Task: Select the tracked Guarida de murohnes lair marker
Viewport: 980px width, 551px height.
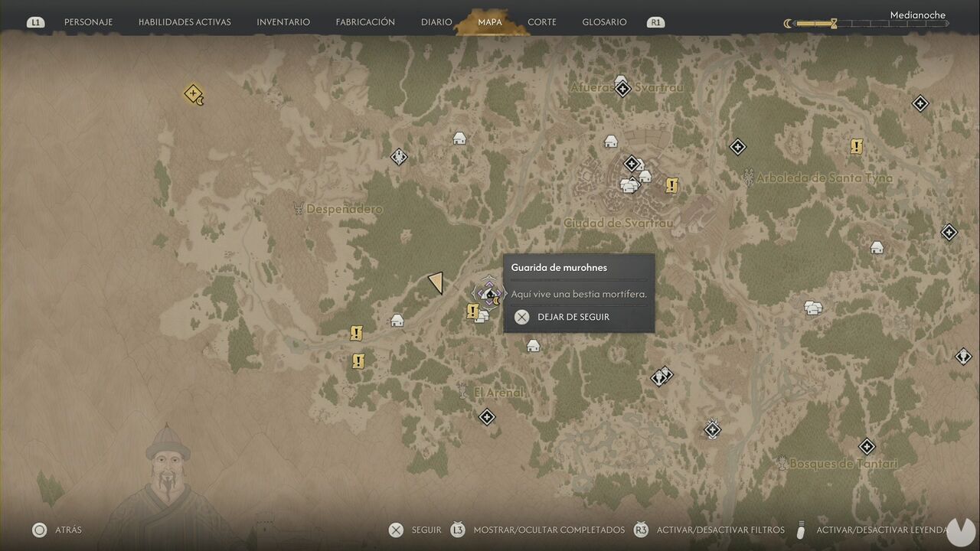Action: pyautogui.click(x=488, y=292)
